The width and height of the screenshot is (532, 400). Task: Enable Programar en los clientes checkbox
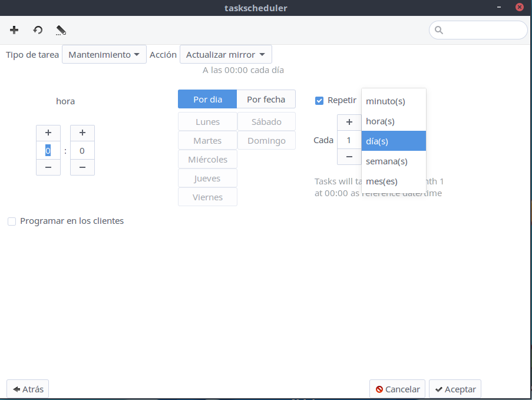click(12, 222)
